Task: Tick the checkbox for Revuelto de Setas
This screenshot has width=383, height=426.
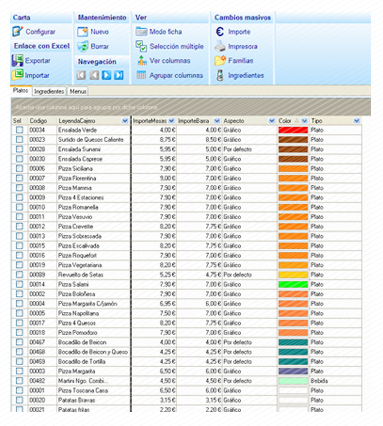Action: point(19,275)
